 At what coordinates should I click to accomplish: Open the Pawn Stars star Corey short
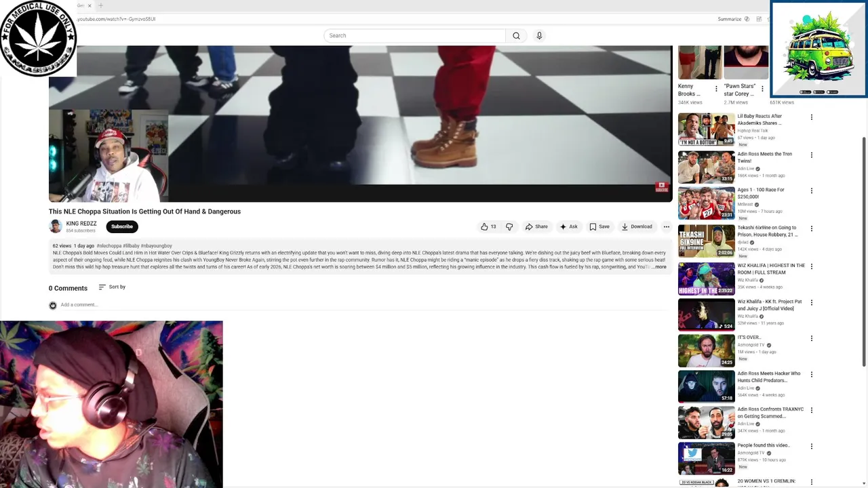click(x=746, y=63)
